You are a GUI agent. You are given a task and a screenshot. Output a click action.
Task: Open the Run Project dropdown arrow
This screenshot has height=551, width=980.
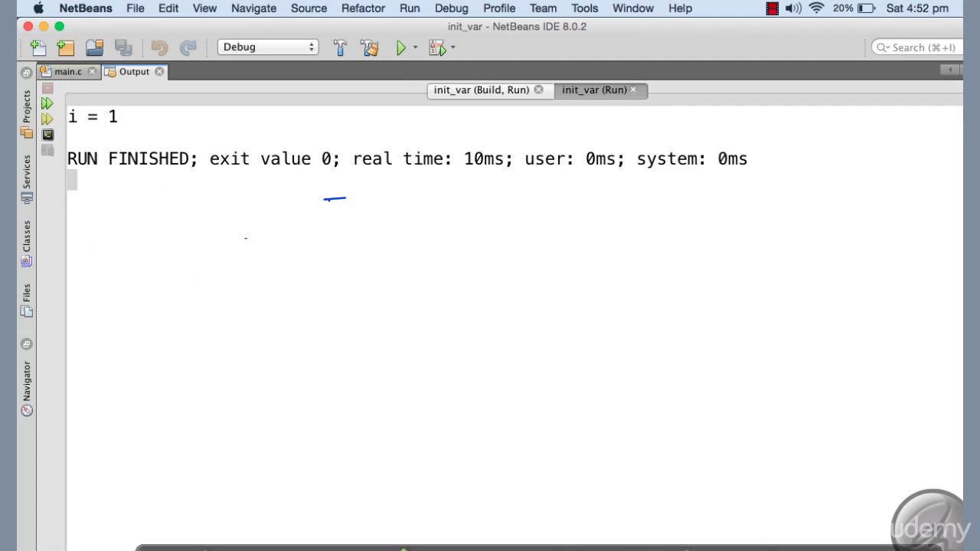[x=416, y=47]
